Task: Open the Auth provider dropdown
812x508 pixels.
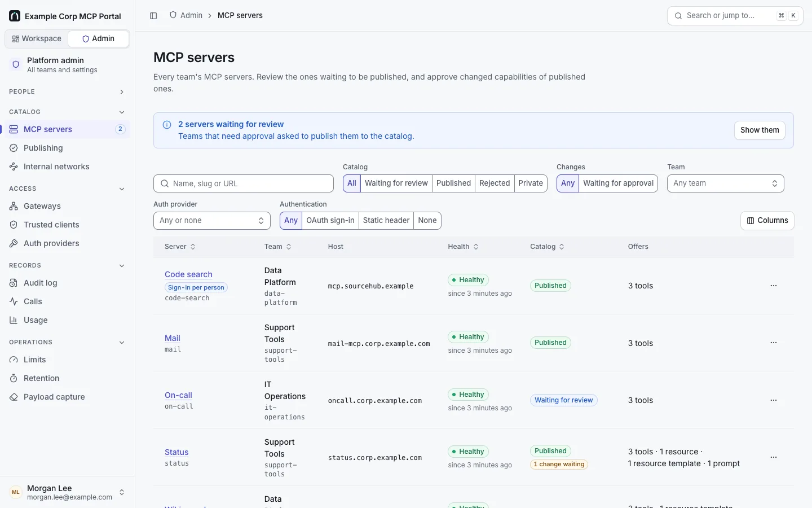Action: point(212,221)
